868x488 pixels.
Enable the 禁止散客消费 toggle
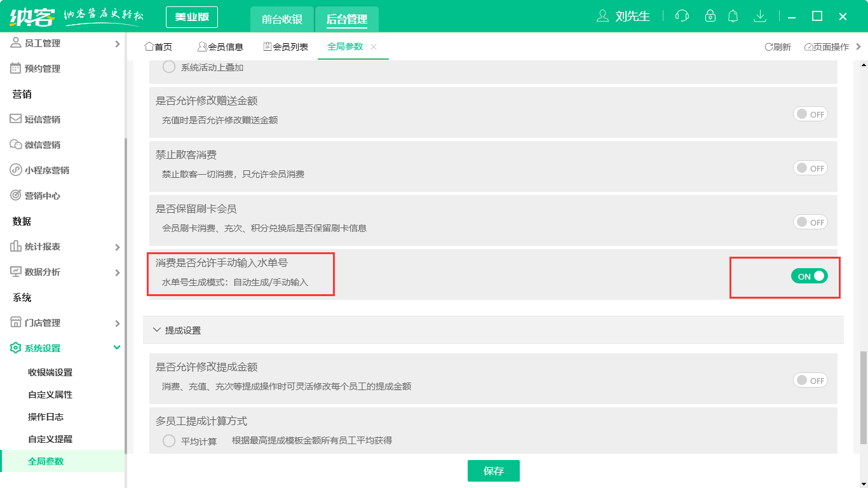pos(810,168)
